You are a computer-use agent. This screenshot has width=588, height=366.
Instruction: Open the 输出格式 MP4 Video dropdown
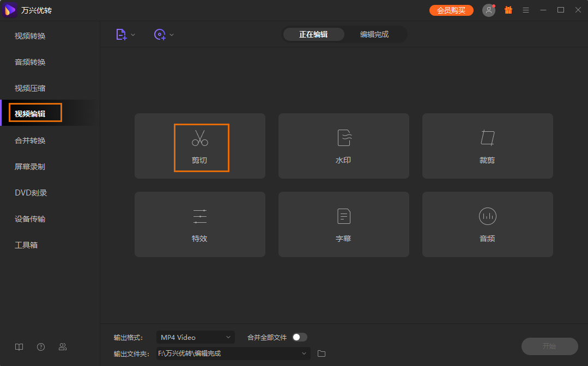tap(195, 337)
